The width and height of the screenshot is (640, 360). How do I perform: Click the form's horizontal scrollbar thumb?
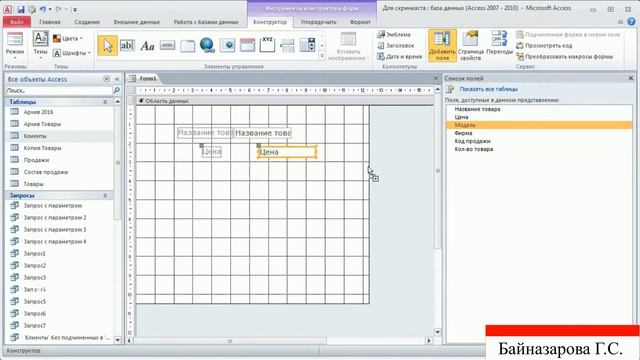tap(230, 341)
